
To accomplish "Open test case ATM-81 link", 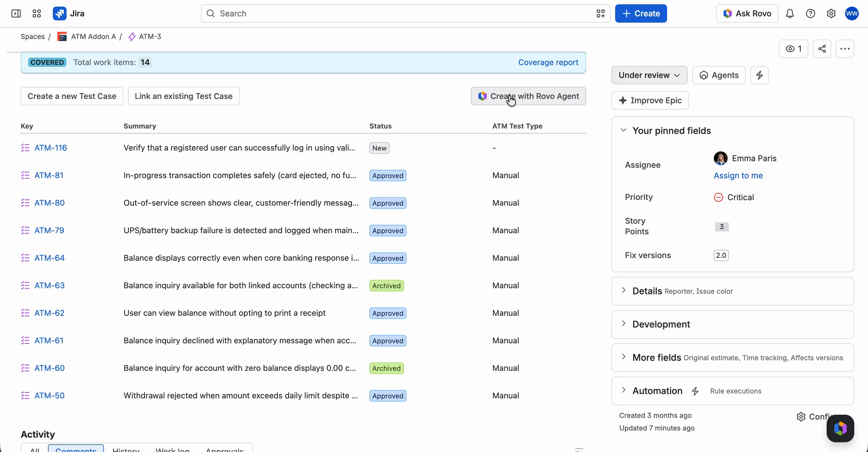I will (49, 175).
